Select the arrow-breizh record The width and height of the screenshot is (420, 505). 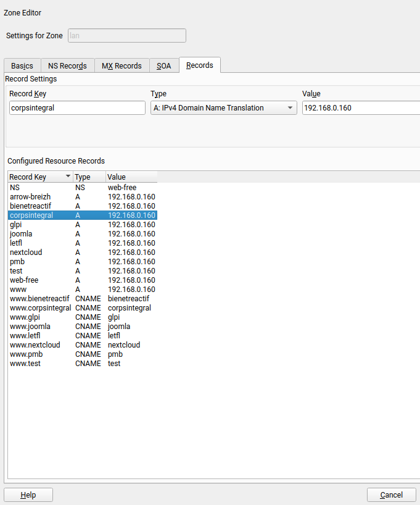(83, 197)
